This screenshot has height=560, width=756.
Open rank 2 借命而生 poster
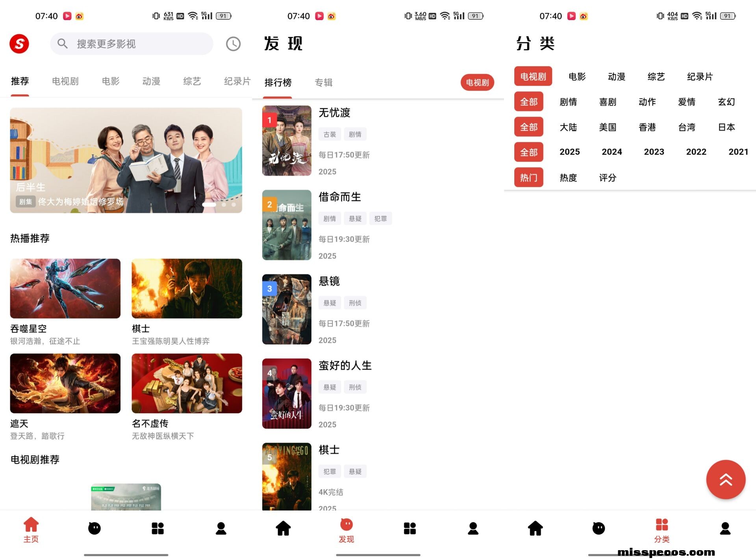(x=287, y=225)
